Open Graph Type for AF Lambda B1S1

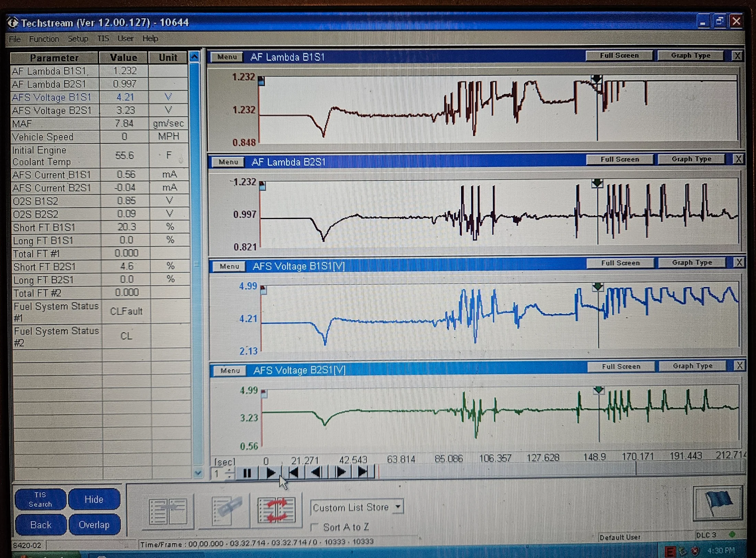[690, 56]
